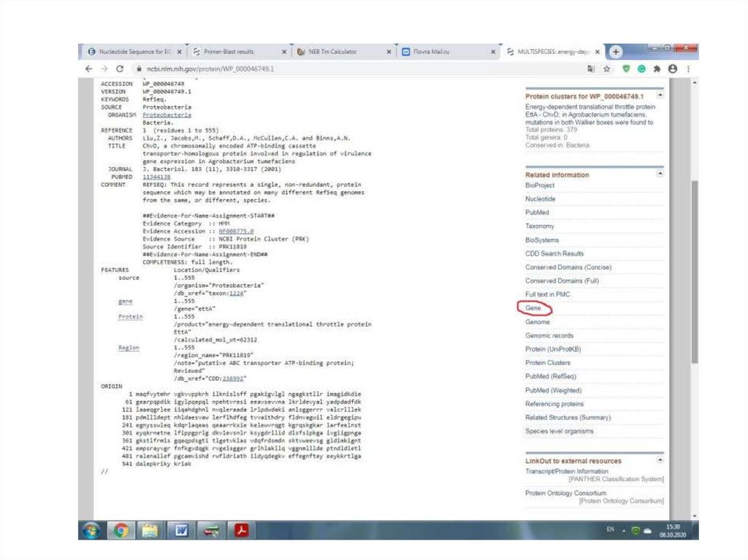This screenshot has height=560, width=748.
Task: Bookmark this page with the star icon
Action: [606, 69]
